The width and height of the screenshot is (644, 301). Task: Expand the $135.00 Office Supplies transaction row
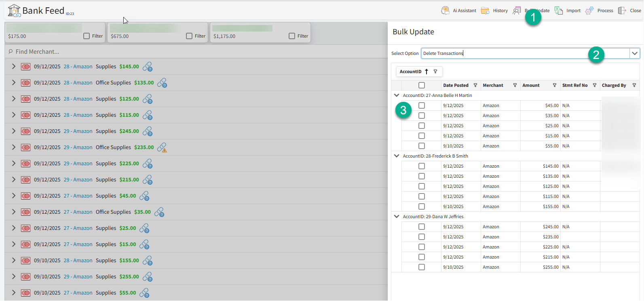[14, 82]
